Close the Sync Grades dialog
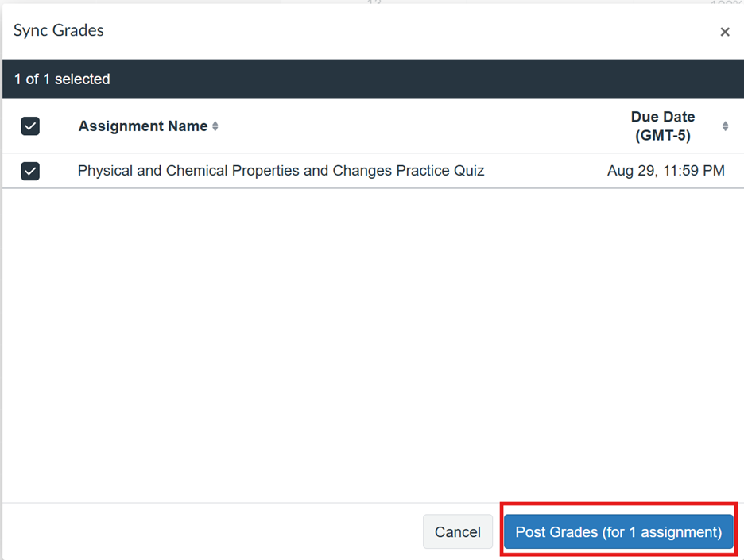744x560 pixels. coord(725,32)
